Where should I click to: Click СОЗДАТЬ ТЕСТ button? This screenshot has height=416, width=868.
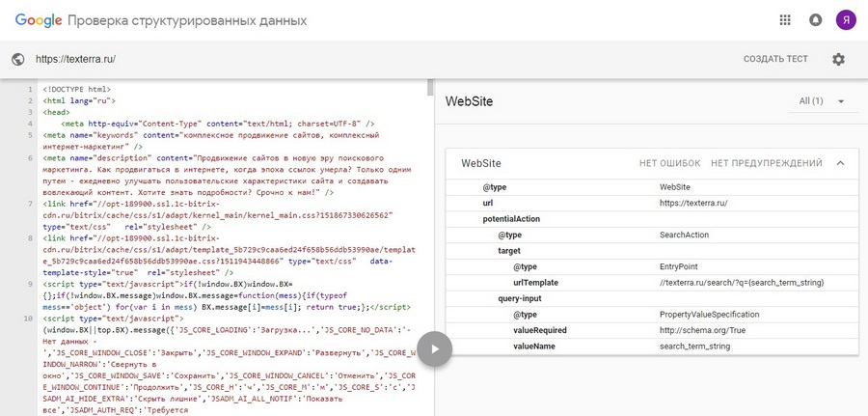tap(775, 59)
